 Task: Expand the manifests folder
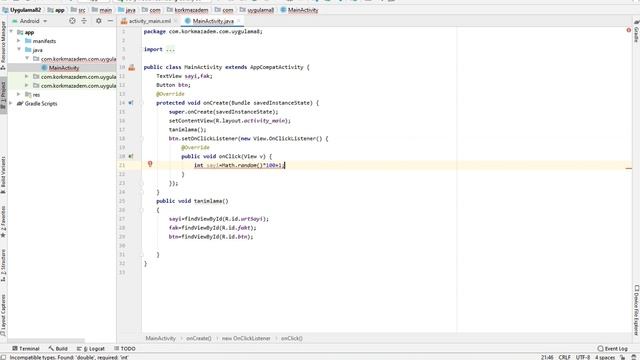click(x=19, y=41)
